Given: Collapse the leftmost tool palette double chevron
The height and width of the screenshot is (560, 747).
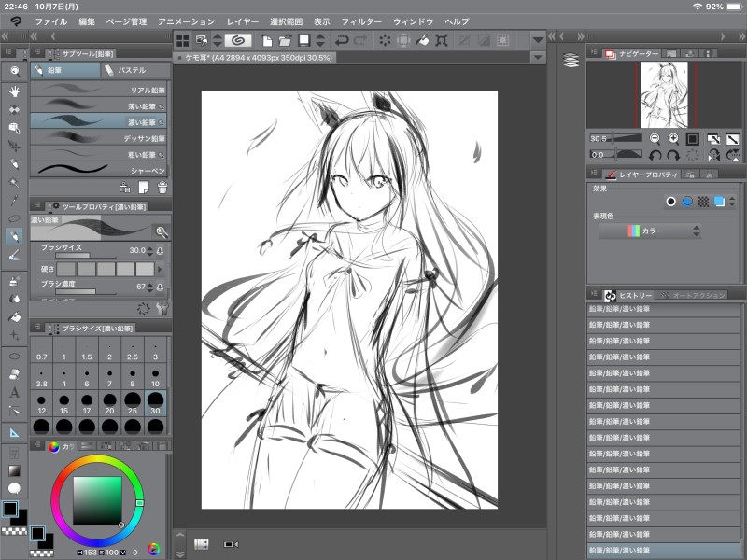Looking at the screenshot, I should pyautogui.click(x=6, y=36).
